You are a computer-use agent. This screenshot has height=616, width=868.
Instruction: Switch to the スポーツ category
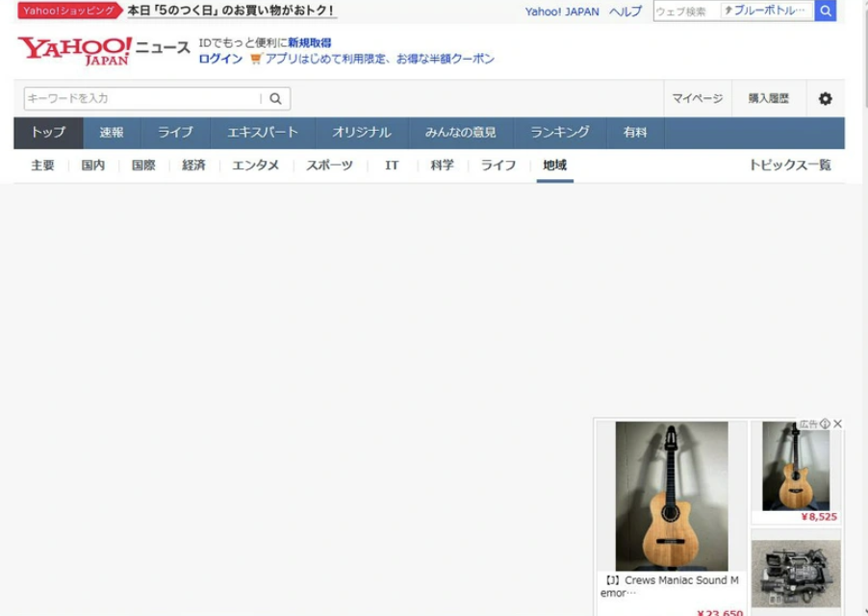click(329, 165)
